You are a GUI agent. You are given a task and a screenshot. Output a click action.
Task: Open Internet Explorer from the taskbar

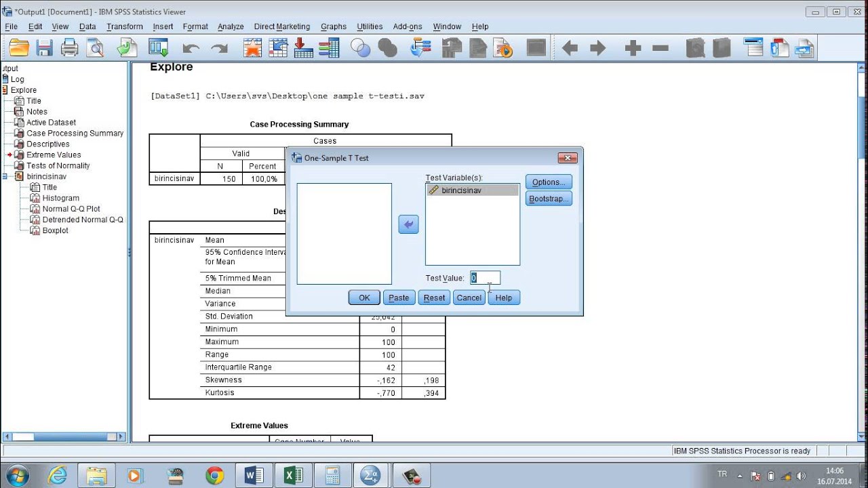coord(58,475)
